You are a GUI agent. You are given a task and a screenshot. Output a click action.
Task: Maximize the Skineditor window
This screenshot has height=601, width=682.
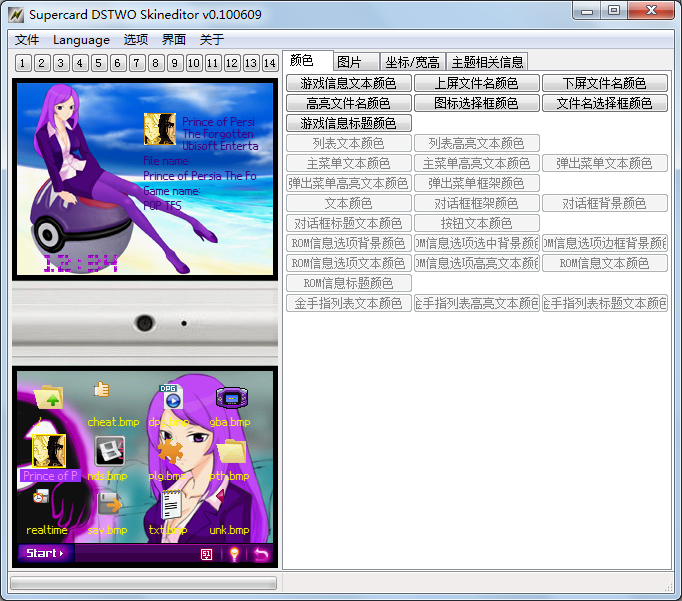tap(614, 10)
